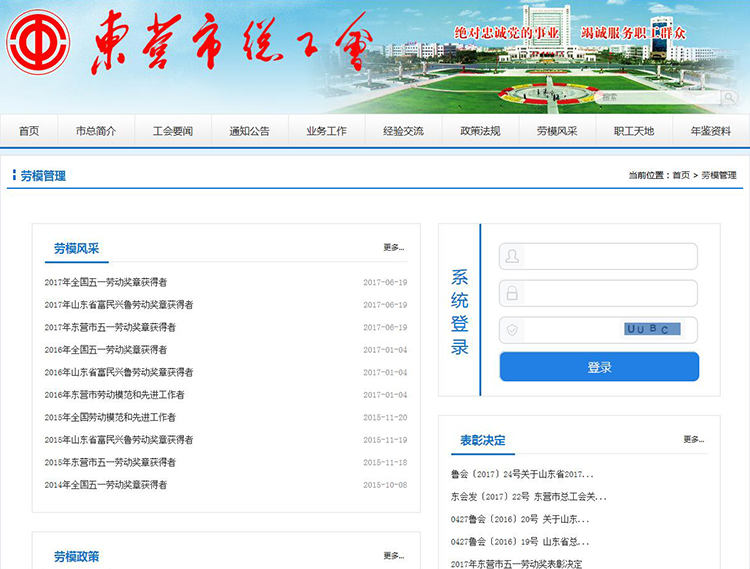The height and width of the screenshot is (569, 750).
Task: Click 更多 next to 表彰决定 heading
Action: tap(694, 439)
